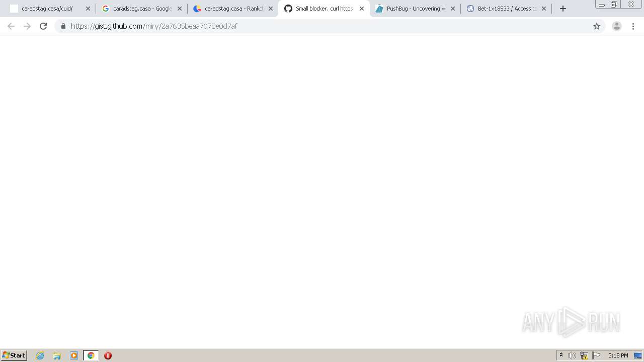Reload the current page
The width and height of the screenshot is (644, 362).
click(x=43, y=26)
